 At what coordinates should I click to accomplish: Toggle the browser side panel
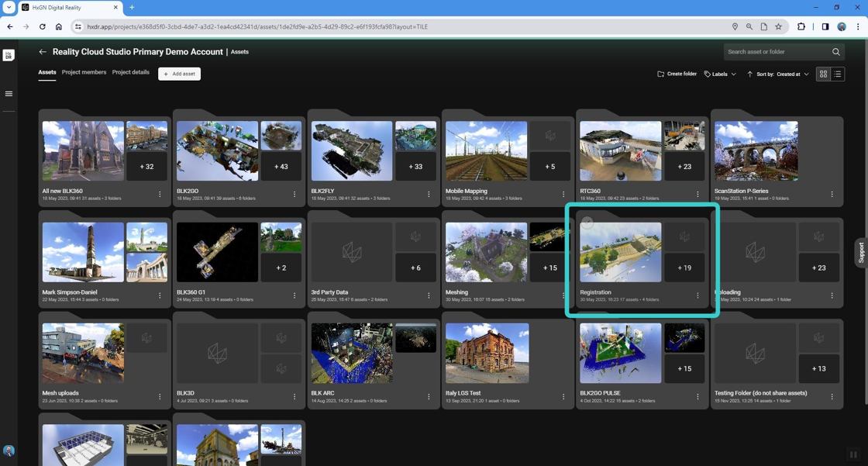825,26
